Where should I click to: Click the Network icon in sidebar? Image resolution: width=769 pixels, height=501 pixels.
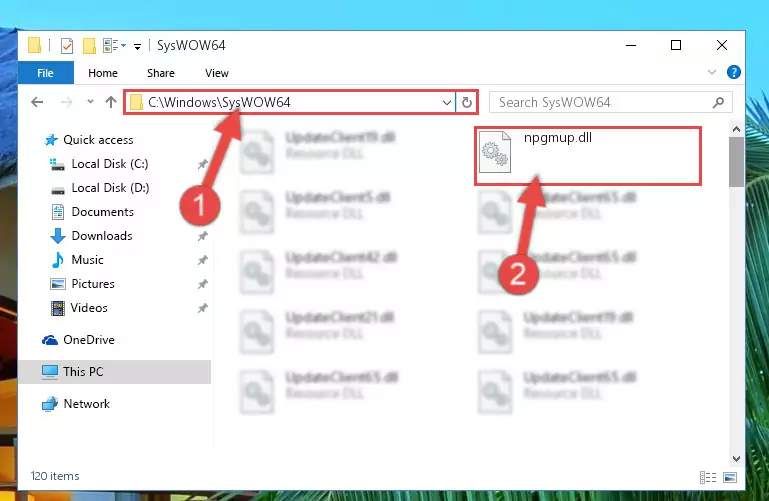point(50,403)
